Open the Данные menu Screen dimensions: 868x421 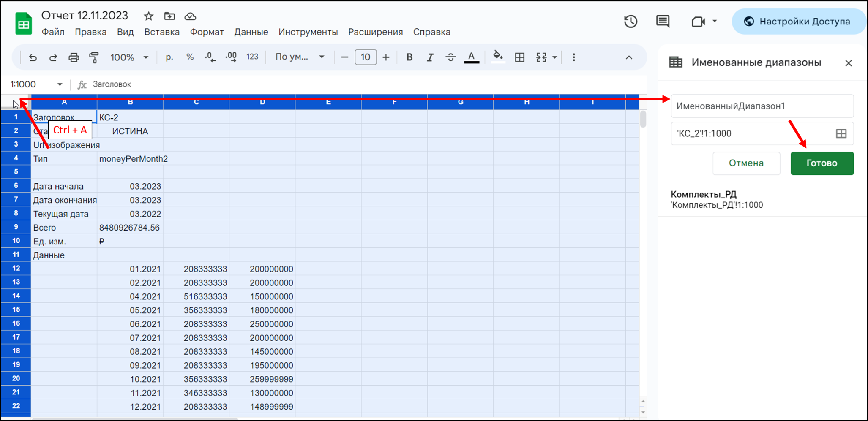[251, 32]
